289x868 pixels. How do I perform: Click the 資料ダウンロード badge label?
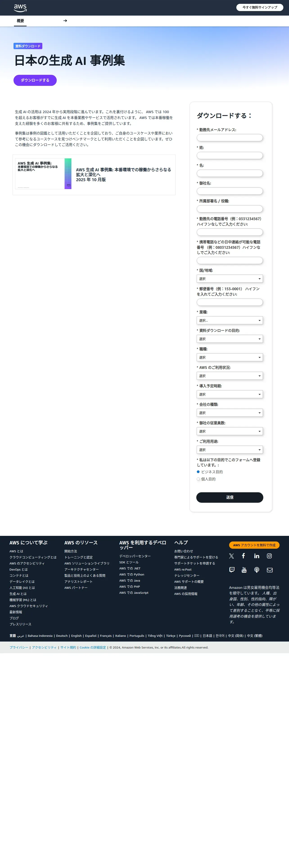[x=28, y=46]
